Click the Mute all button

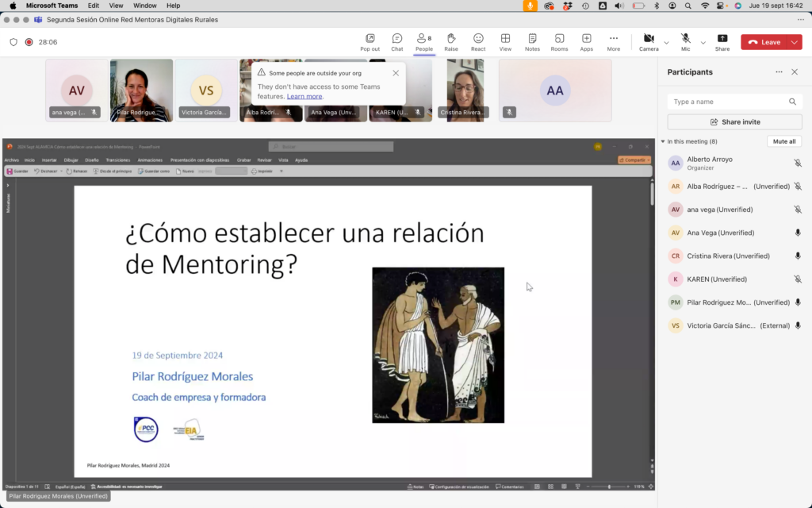pyautogui.click(x=784, y=141)
